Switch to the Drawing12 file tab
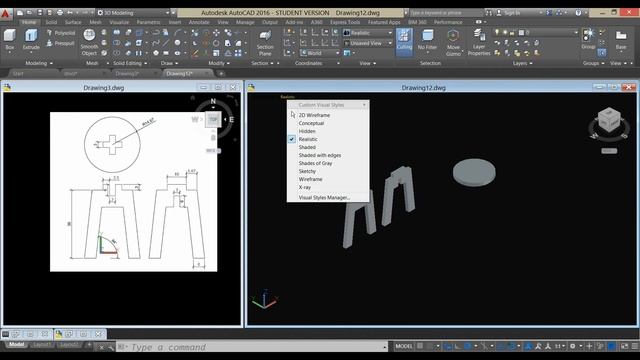Viewport: 640px width, 360px height. click(180, 73)
